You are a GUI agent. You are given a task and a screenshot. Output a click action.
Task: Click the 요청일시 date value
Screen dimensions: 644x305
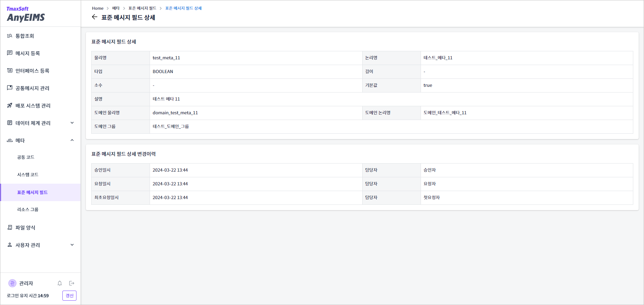click(170, 184)
